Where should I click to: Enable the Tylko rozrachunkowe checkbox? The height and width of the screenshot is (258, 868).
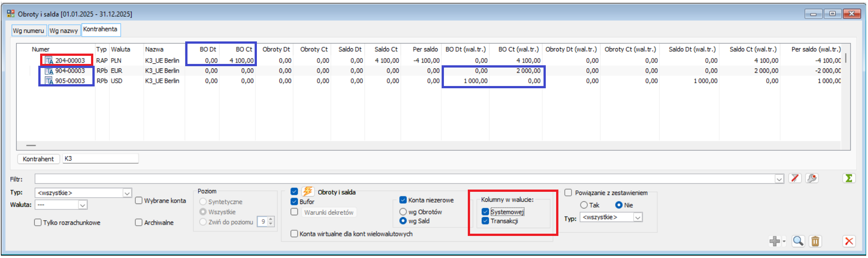tap(38, 222)
